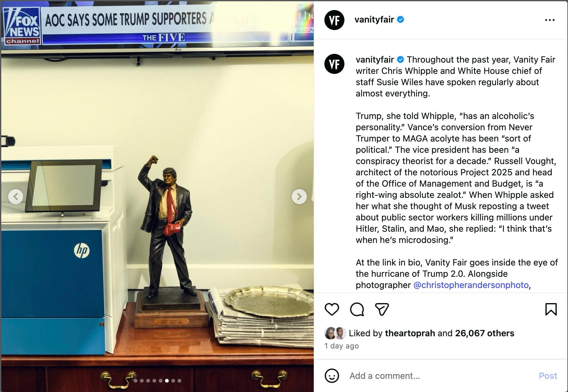Go to the next carousel photo

click(299, 197)
